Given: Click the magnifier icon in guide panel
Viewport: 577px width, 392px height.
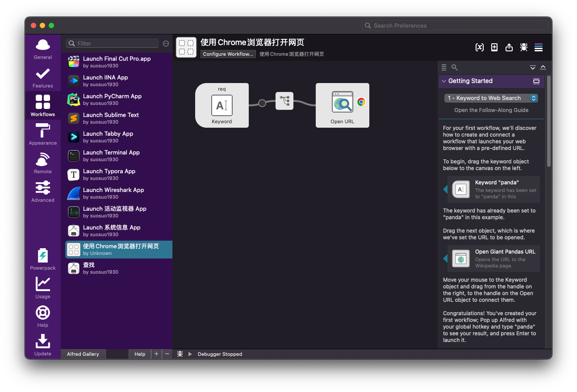Looking at the screenshot, I should click(x=455, y=67).
